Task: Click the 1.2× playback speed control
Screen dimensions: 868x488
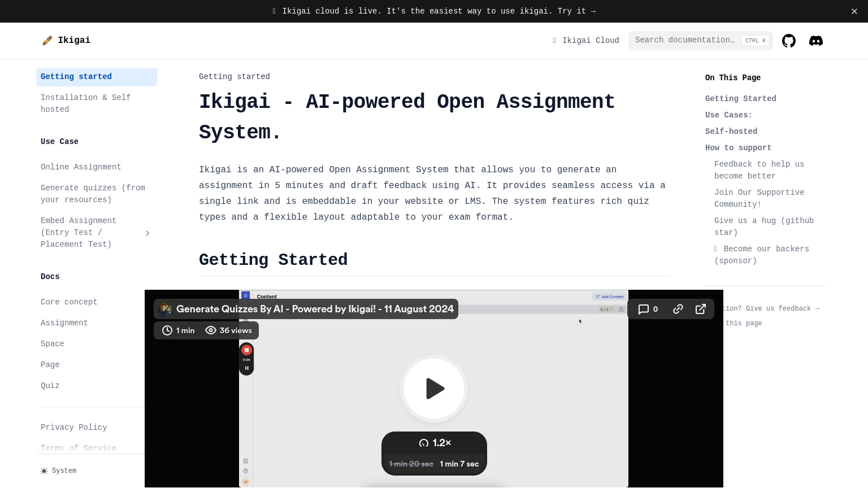Action: click(x=435, y=443)
